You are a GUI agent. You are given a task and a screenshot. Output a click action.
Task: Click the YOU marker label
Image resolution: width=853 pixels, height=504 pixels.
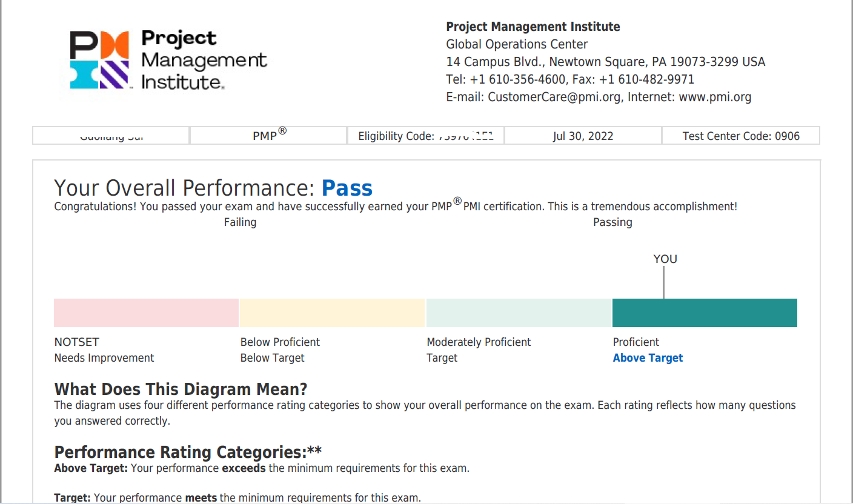[x=665, y=259]
